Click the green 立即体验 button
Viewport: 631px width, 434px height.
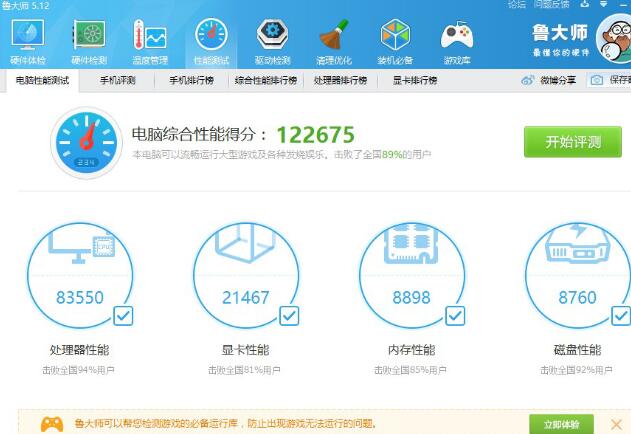561,424
